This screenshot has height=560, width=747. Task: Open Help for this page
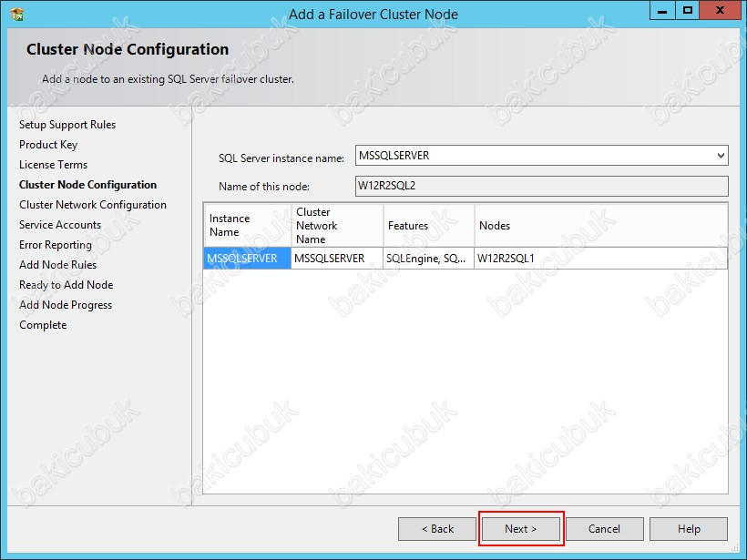tap(689, 529)
